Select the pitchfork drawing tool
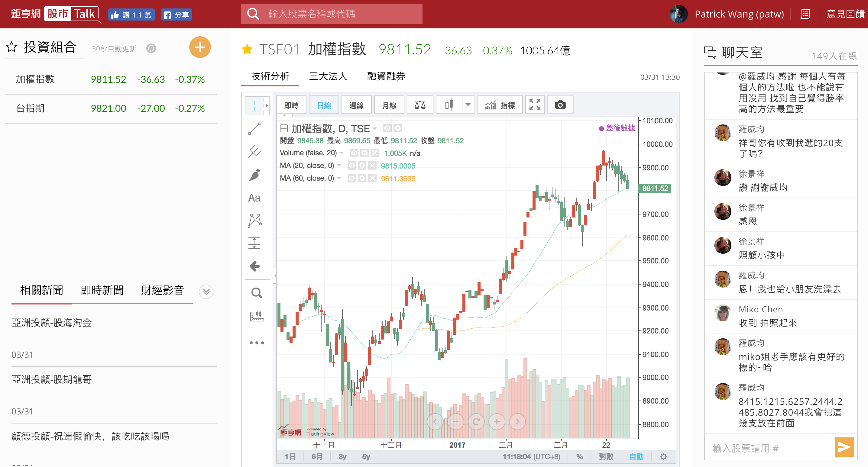The width and height of the screenshot is (868, 467). [254, 152]
